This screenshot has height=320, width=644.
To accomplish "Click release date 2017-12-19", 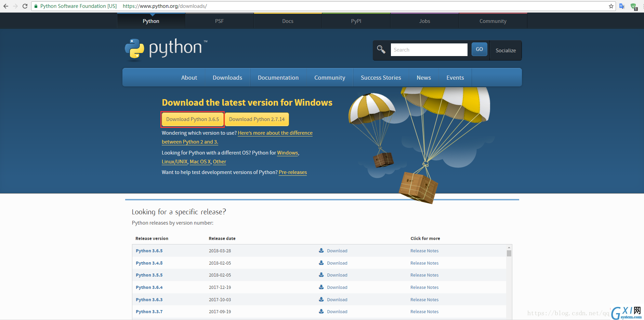I will [x=220, y=287].
